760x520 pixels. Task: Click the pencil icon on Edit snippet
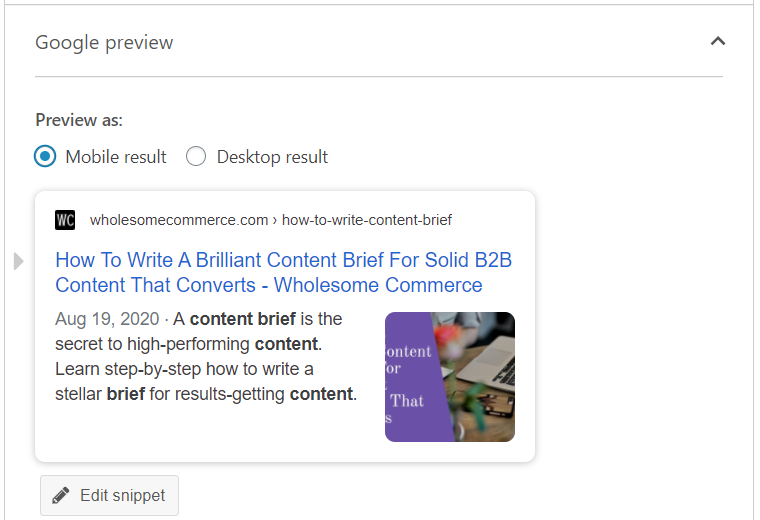[x=62, y=496]
